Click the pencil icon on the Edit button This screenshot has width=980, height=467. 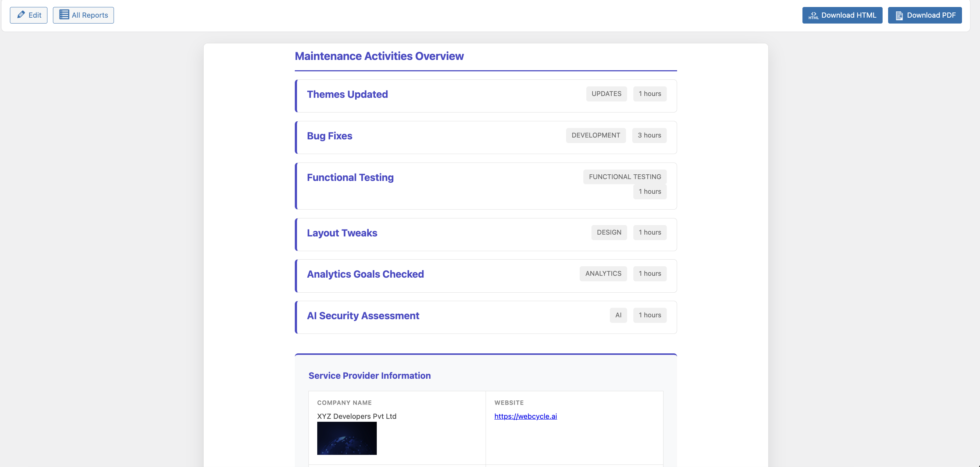pos(21,15)
